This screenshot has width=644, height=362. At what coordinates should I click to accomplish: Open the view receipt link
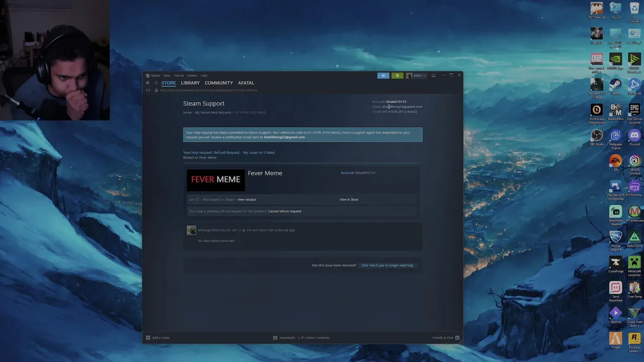click(x=247, y=200)
